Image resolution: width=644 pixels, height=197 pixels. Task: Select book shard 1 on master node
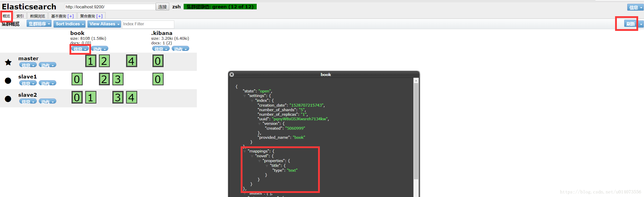(x=91, y=61)
